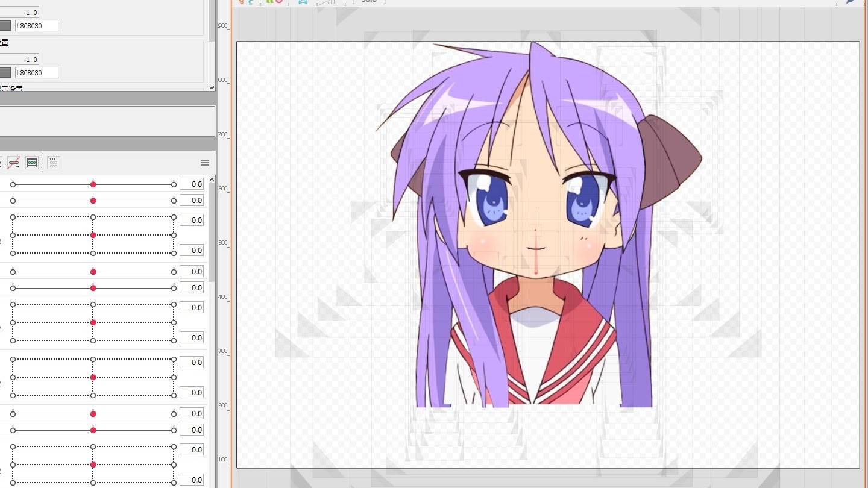Image resolution: width=868 pixels, height=488 pixels.
Task: Select the character's smiling mouth on the canvas
Action: pos(535,249)
